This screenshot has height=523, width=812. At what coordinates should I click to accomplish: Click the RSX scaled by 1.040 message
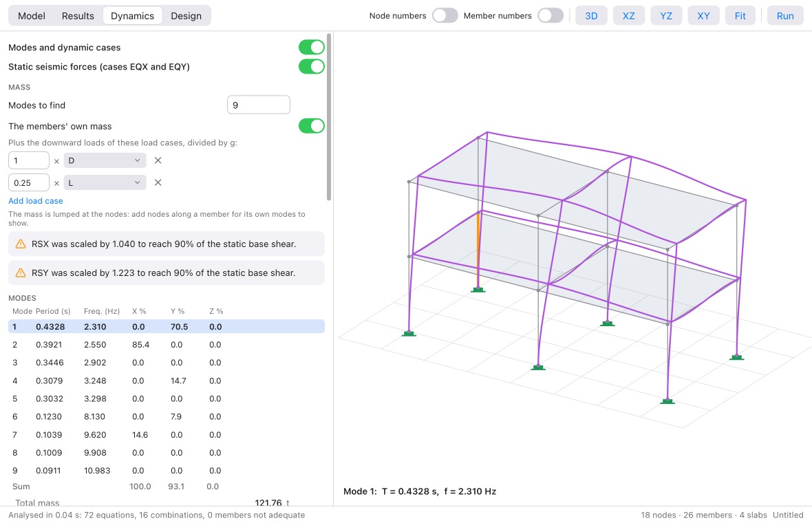click(x=167, y=244)
